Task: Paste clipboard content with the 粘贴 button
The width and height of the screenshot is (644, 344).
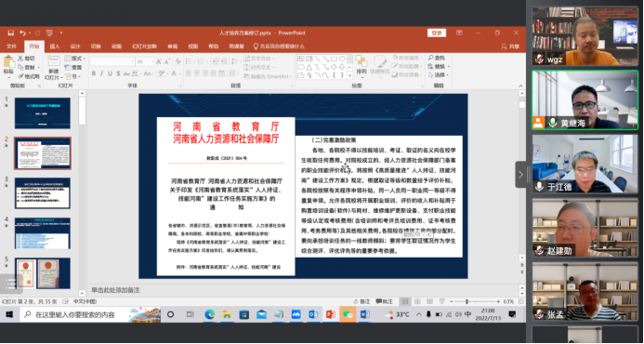Action: [x=8, y=67]
